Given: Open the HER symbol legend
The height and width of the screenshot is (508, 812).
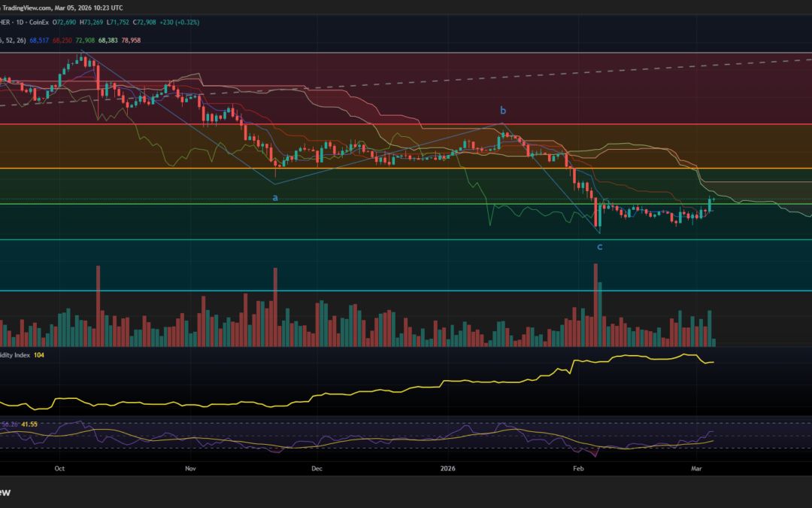Looking at the screenshot, I should 4,22.
